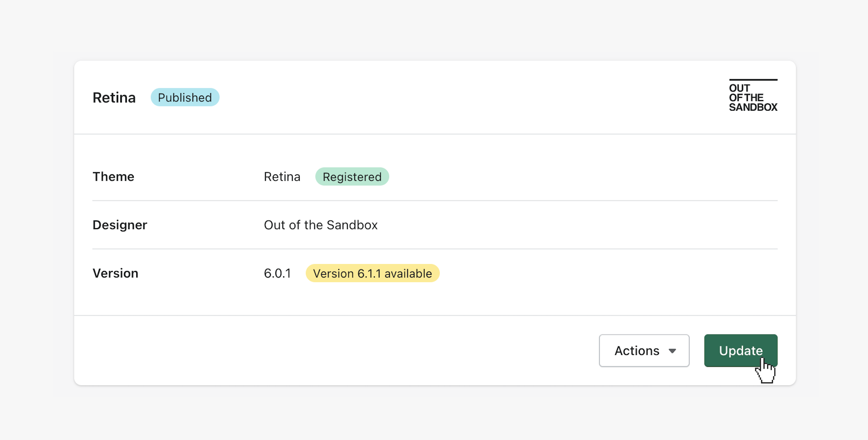Click the Out of the Sandbox logo
Viewport: 868px width, 440px height.
753,96
